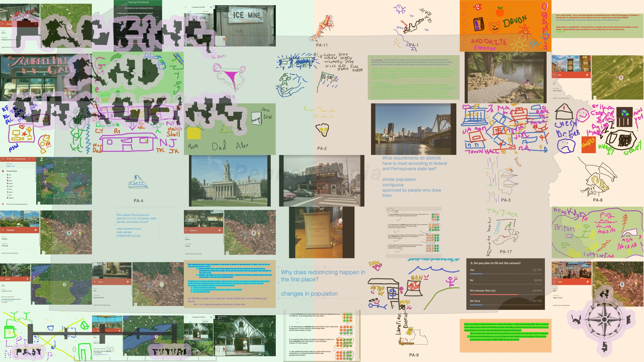Select the 360° view tab above ICE MINE sign thumbnail
The width and height of the screenshot is (644, 362).
(205, 12)
